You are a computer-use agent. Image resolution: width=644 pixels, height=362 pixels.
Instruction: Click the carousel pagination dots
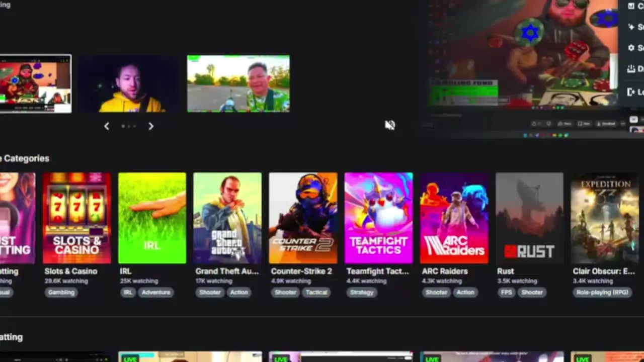tap(129, 126)
